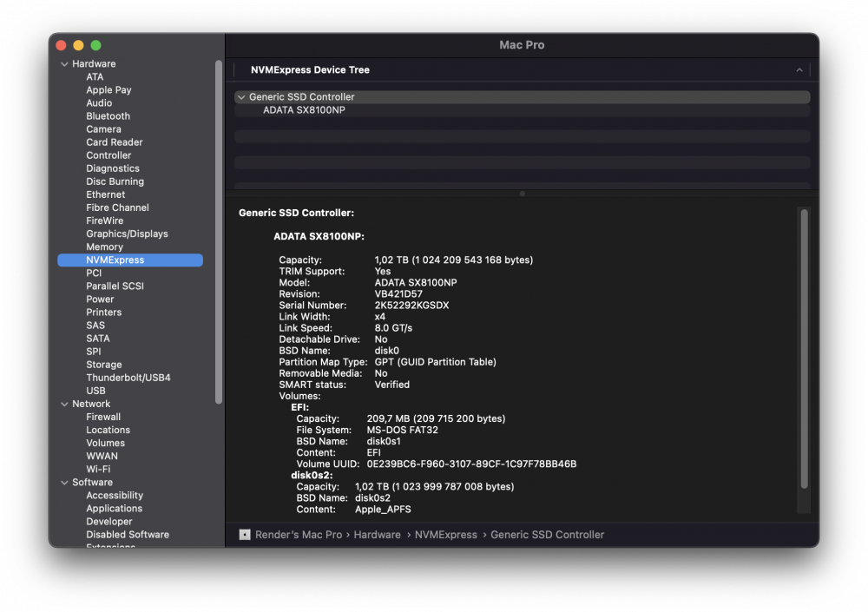Open the PCI category
The image size is (868, 612).
(94, 273)
